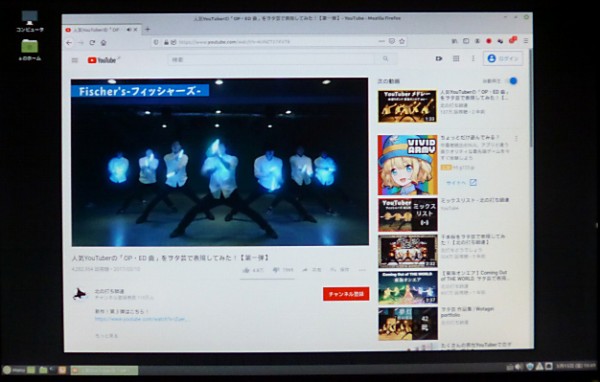The width and height of the screenshot is (600, 382).
Task: Click the red channel subscribe button
Action: (346, 294)
